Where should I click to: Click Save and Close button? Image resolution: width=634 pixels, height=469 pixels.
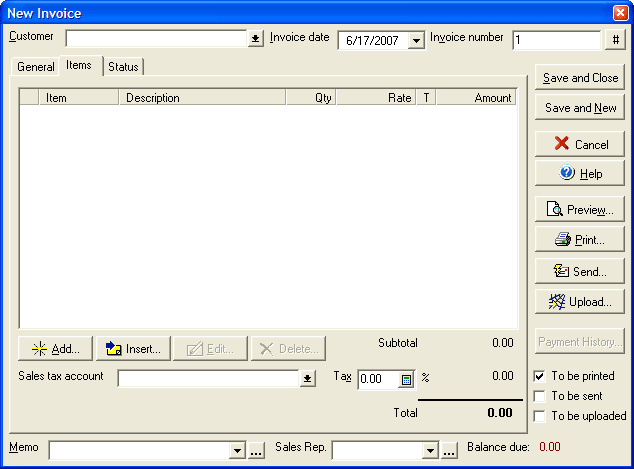(x=580, y=78)
